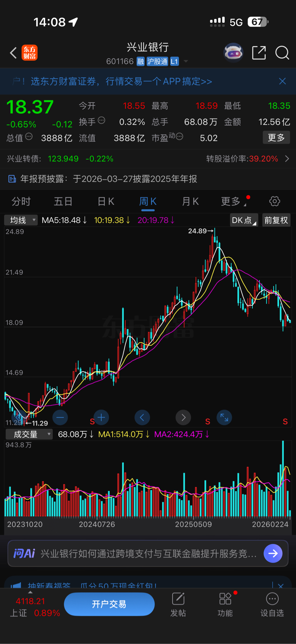Expand index ticker with small up arrow
Screen dimensions: 296x644
tap(30, 592)
